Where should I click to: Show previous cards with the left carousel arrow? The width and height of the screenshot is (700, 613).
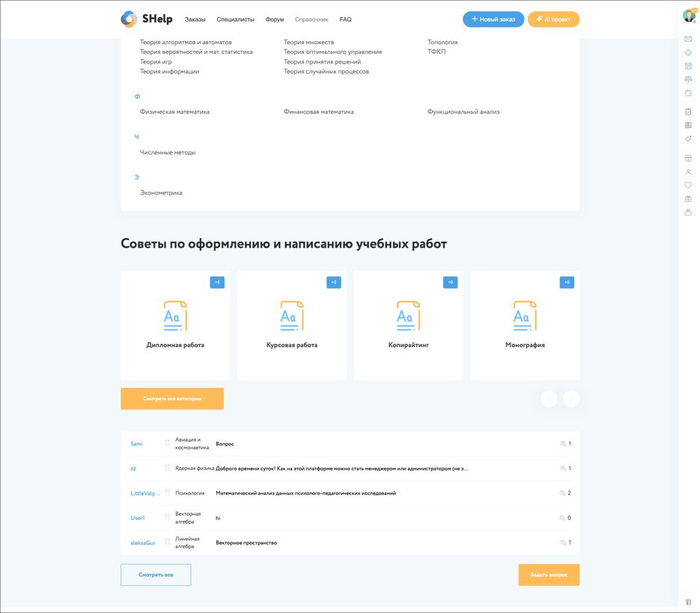tap(549, 399)
